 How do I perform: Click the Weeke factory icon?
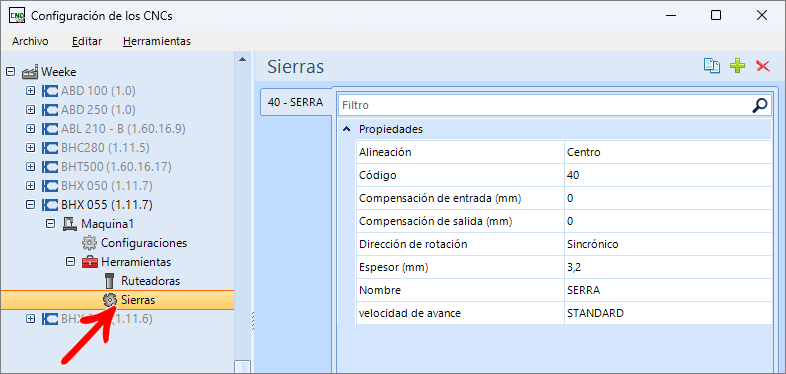click(x=30, y=72)
